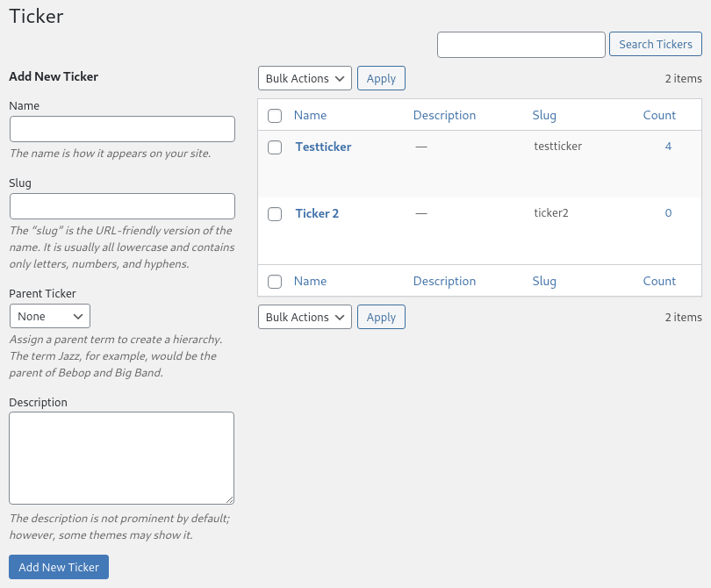Tick the select-all checkbox in the table header
Image resolution: width=711 pixels, height=588 pixels.
(x=275, y=116)
